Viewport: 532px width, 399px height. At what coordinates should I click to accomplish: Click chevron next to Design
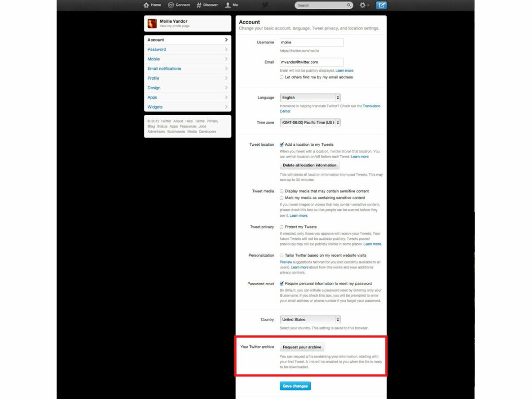pos(226,88)
